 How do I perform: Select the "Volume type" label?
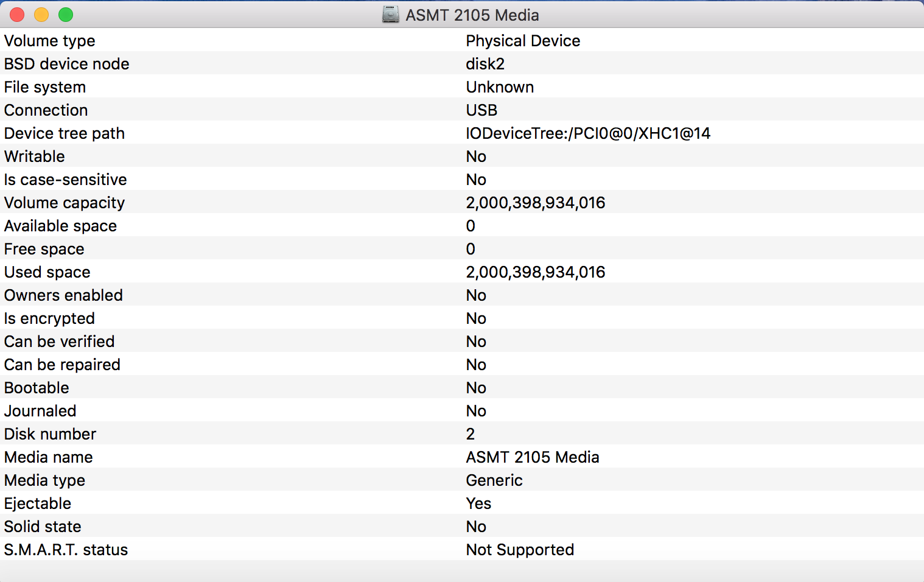click(50, 41)
